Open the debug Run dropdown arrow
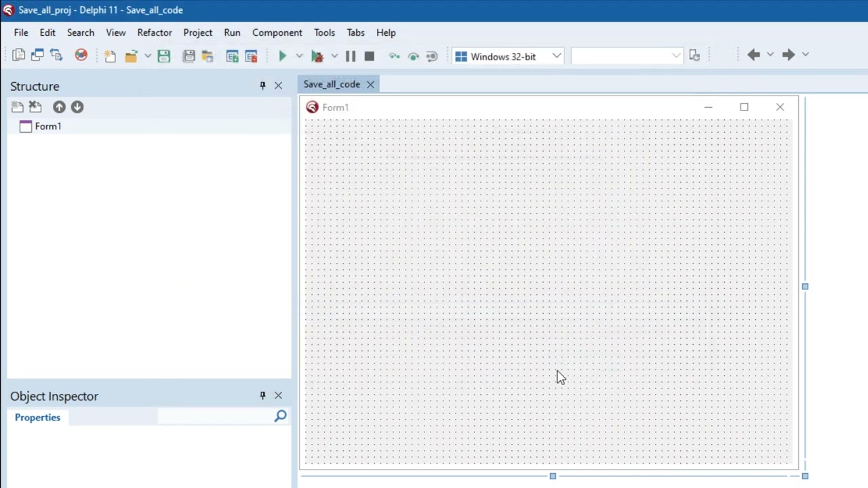 pyautogui.click(x=334, y=56)
